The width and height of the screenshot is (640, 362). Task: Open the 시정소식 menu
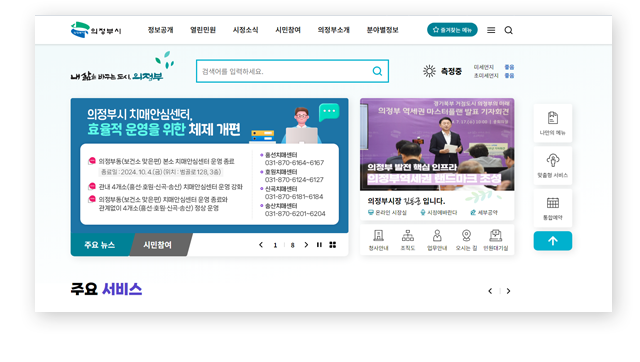coord(245,30)
